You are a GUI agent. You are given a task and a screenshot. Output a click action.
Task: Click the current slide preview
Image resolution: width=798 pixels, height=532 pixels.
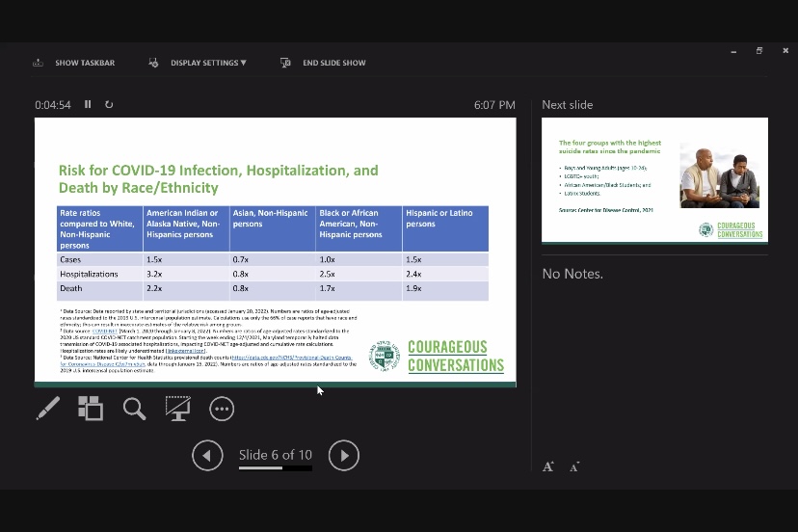click(x=276, y=253)
